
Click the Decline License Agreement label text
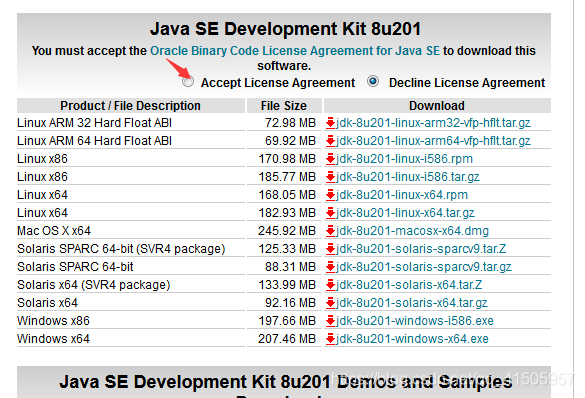pos(467,82)
